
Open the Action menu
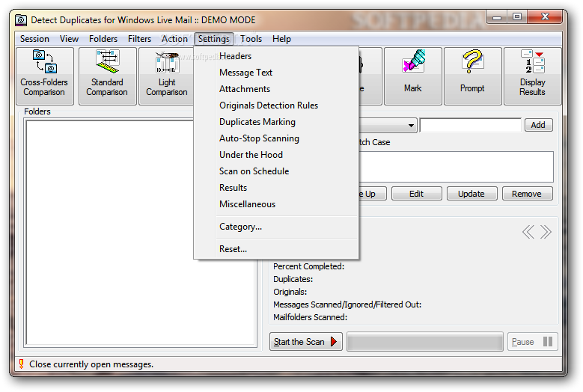click(x=174, y=39)
